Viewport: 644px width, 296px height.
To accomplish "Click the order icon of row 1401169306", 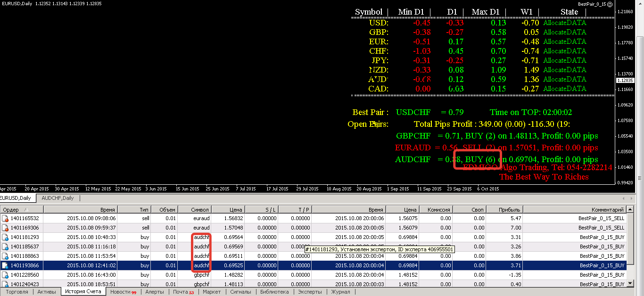I will click(x=5, y=228).
